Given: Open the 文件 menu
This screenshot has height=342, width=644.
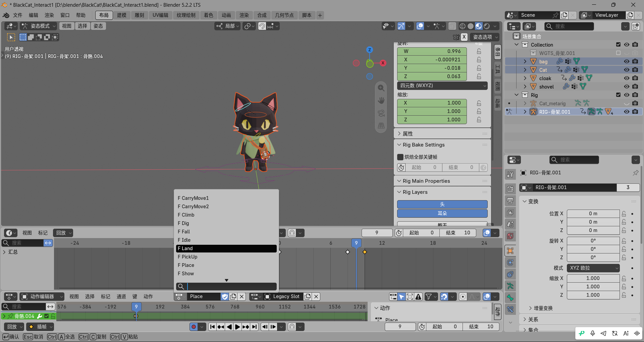Looking at the screenshot, I should coord(17,15).
